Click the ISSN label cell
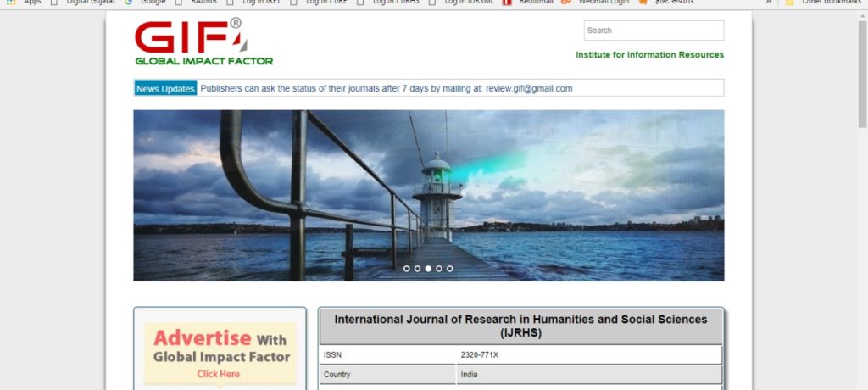This screenshot has width=868, height=390. click(387, 354)
